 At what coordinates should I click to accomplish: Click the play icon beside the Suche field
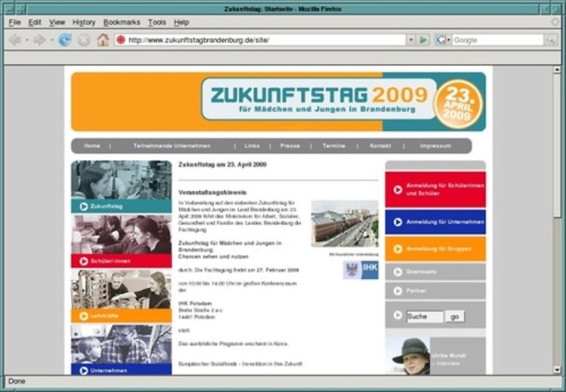(x=398, y=315)
